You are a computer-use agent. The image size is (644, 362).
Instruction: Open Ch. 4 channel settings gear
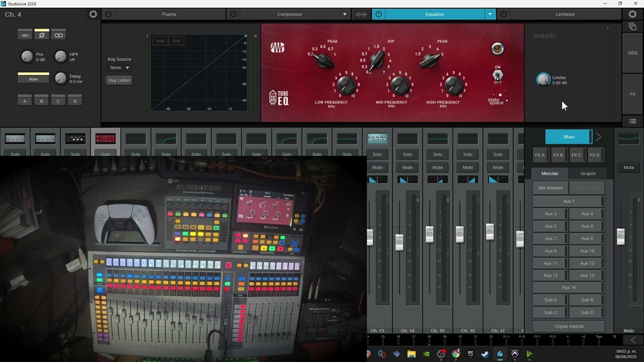(x=93, y=15)
